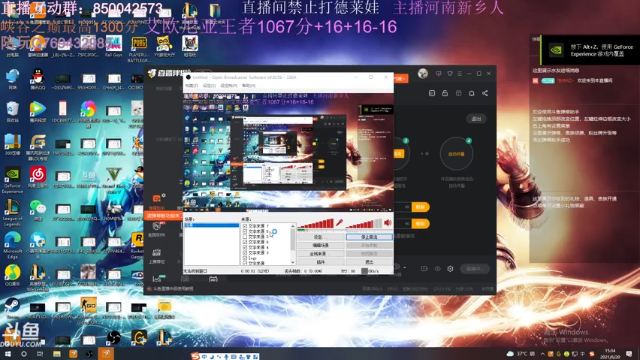Image resolution: width=640 pixels, height=360 pixels.
Task: Toggle checkbox for text source 6
Action: pos(245,242)
